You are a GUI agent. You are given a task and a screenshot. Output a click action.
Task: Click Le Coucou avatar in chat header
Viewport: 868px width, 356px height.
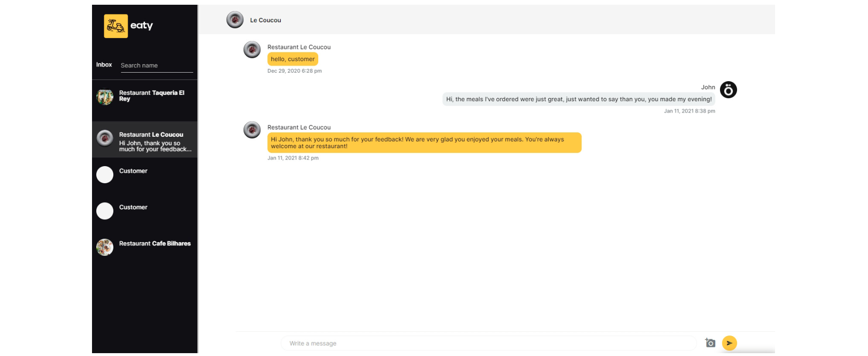click(x=235, y=20)
